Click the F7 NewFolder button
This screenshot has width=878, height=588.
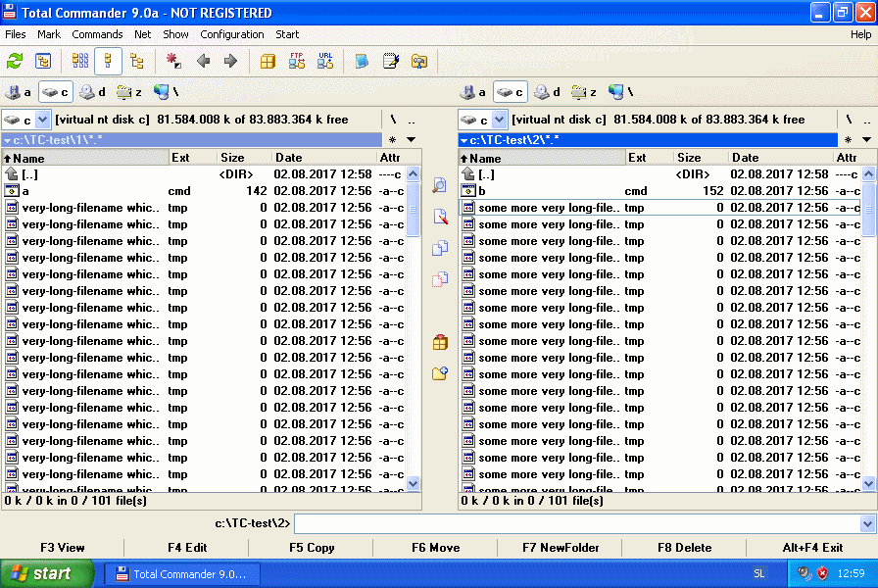pyautogui.click(x=560, y=548)
